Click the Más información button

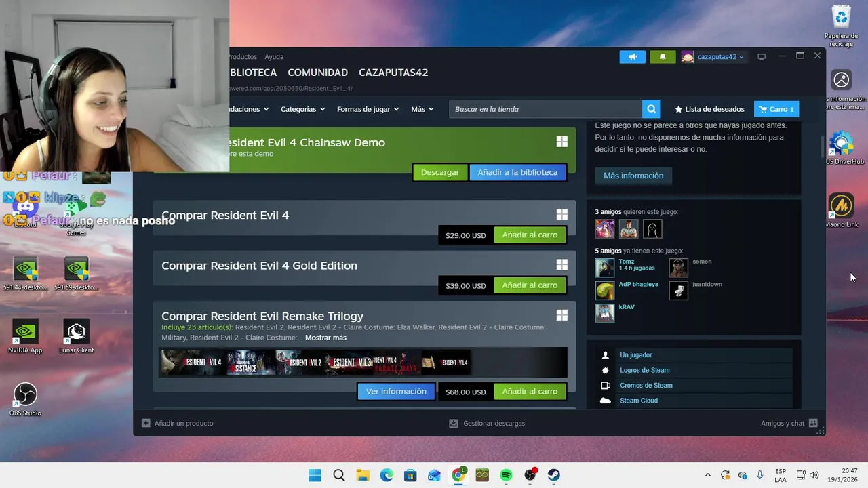pyautogui.click(x=633, y=176)
